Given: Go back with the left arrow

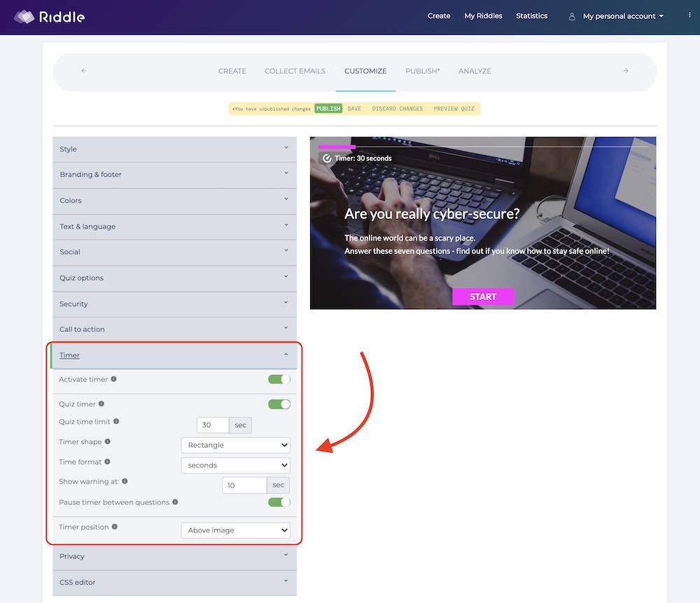Looking at the screenshot, I should coord(84,71).
